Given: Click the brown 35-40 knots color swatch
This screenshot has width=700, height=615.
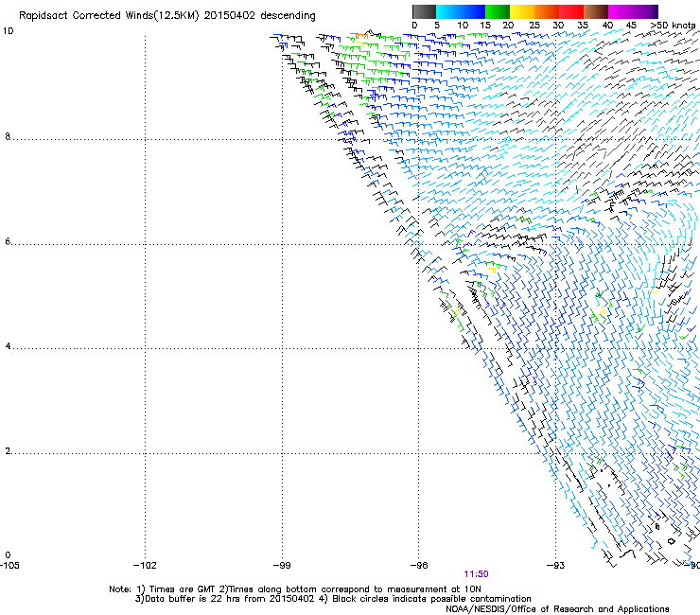Looking at the screenshot, I should pos(596,11).
